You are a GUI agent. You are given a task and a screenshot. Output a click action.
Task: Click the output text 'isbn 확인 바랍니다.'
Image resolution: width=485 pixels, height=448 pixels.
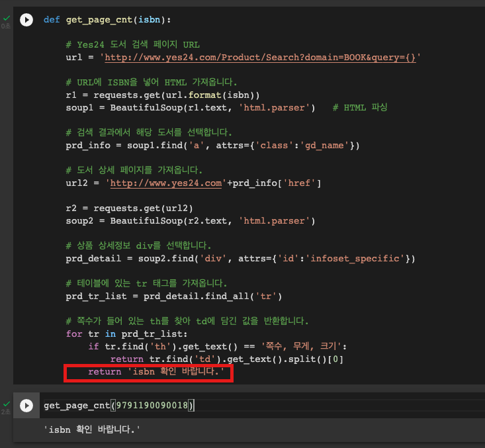[x=91, y=429]
